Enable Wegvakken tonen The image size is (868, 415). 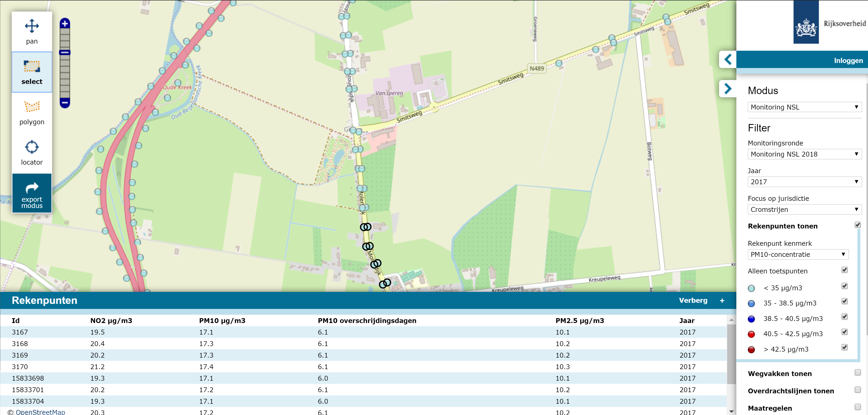pos(858,372)
